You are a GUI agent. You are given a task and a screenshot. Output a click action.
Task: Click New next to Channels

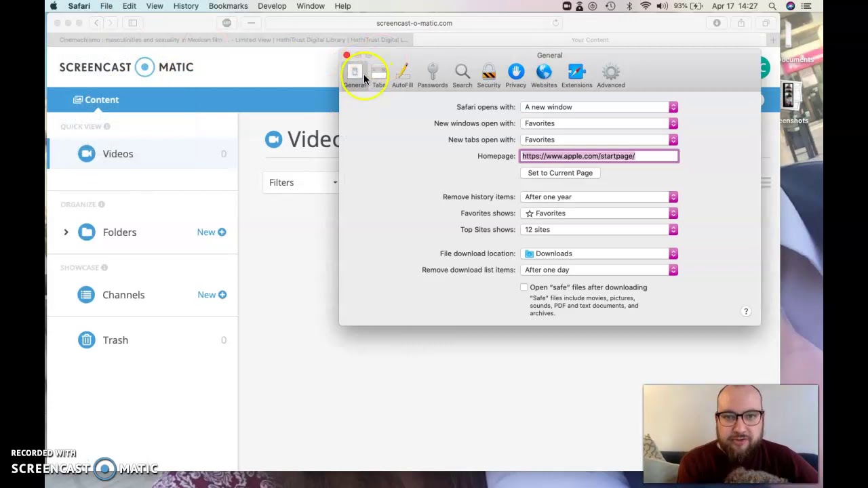pyautogui.click(x=212, y=295)
